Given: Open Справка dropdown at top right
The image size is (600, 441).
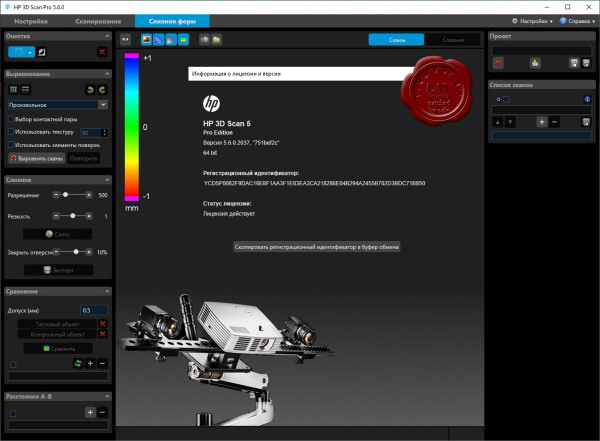Looking at the screenshot, I should (577, 21).
